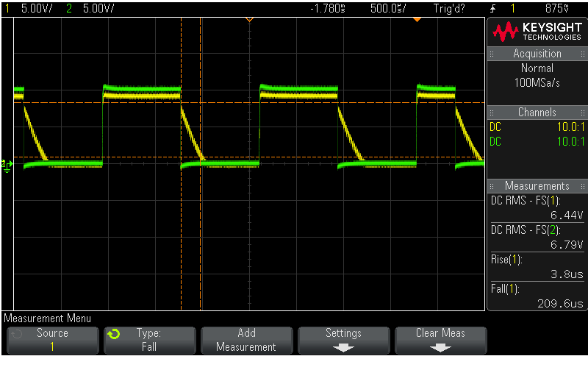Click the Measurements panel header

537,186
